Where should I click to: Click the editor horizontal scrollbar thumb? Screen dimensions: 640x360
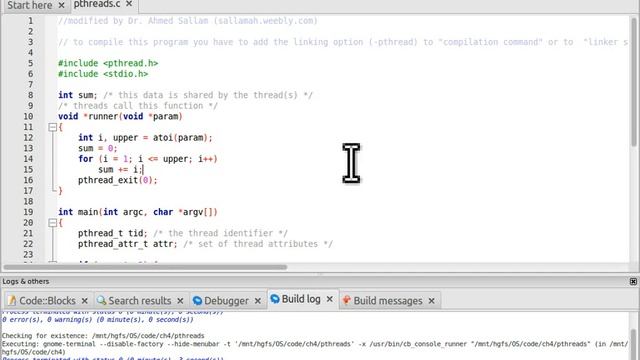pyautogui.click(x=145, y=267)
